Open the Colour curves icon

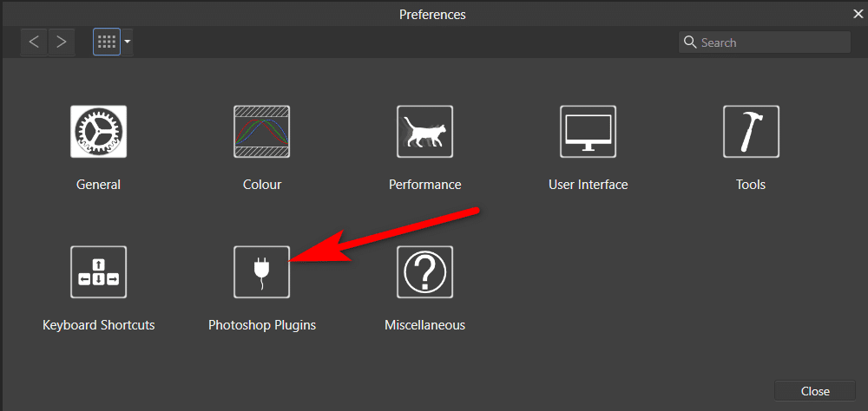pos(262,132)
